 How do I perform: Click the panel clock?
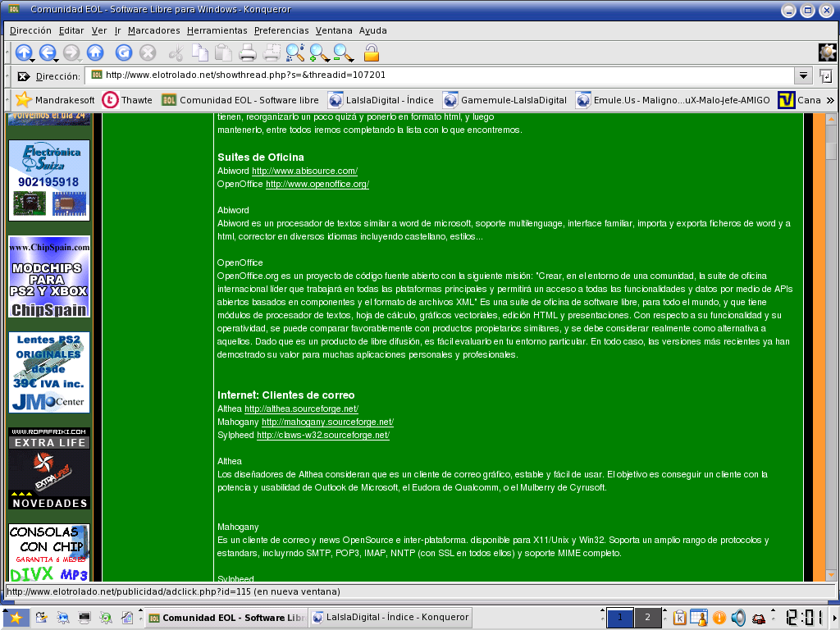(804, 618)
